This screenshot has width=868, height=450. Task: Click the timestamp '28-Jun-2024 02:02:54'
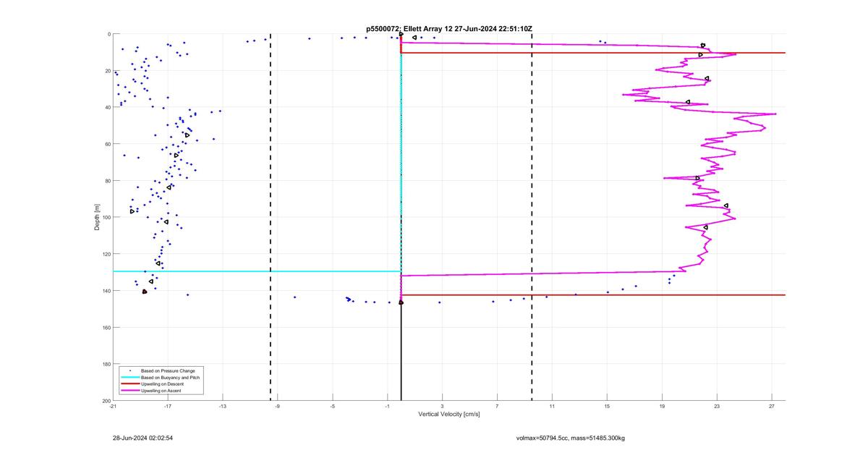click(x=142, y=438)
